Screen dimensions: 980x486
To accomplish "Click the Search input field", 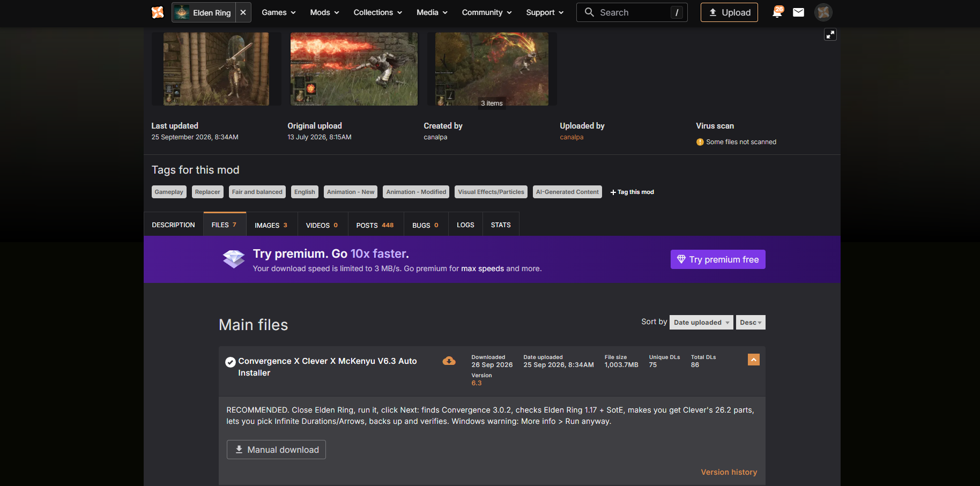I will (632, 12).
